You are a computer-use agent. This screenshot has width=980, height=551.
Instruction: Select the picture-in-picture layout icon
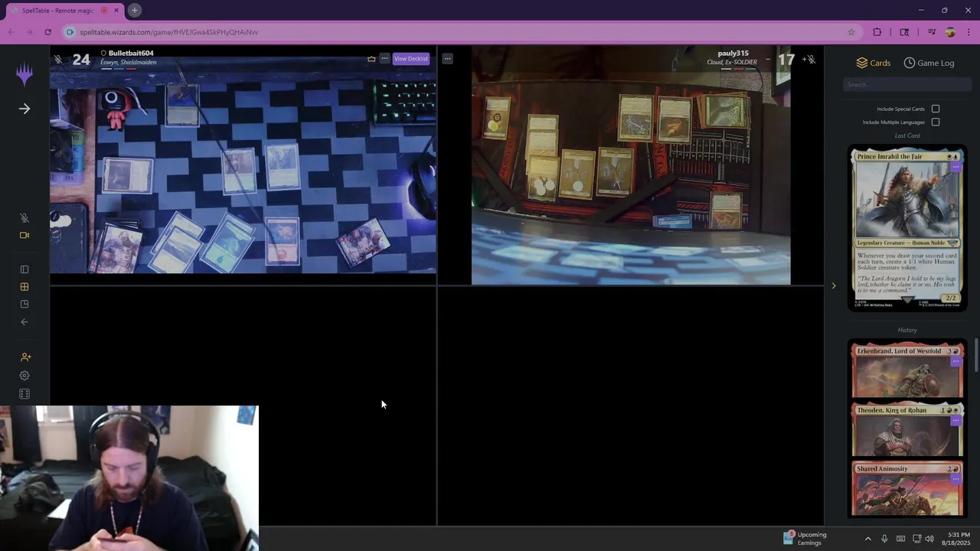[x=24, y=305]
